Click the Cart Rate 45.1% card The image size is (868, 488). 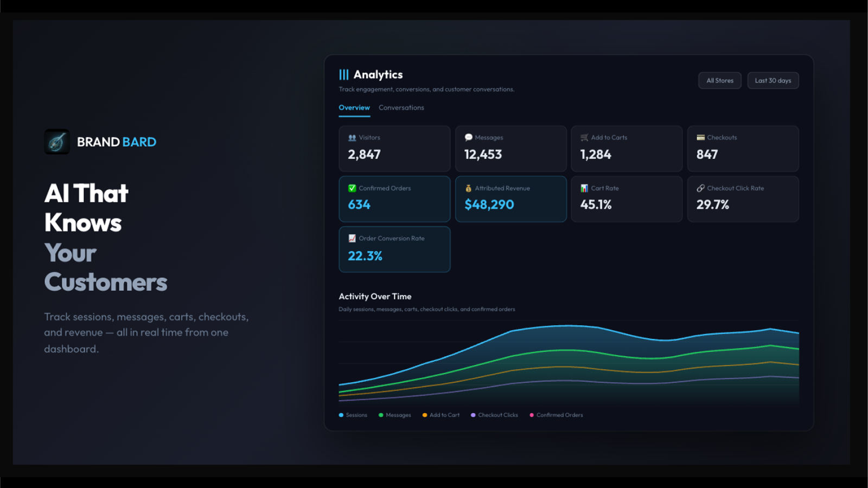tap(627, 199)
